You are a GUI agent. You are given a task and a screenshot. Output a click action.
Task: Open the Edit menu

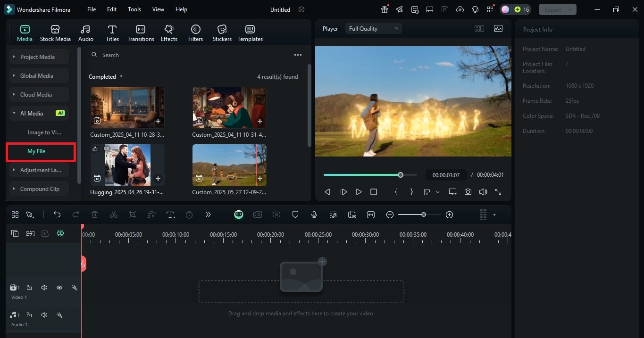[112, 9]
